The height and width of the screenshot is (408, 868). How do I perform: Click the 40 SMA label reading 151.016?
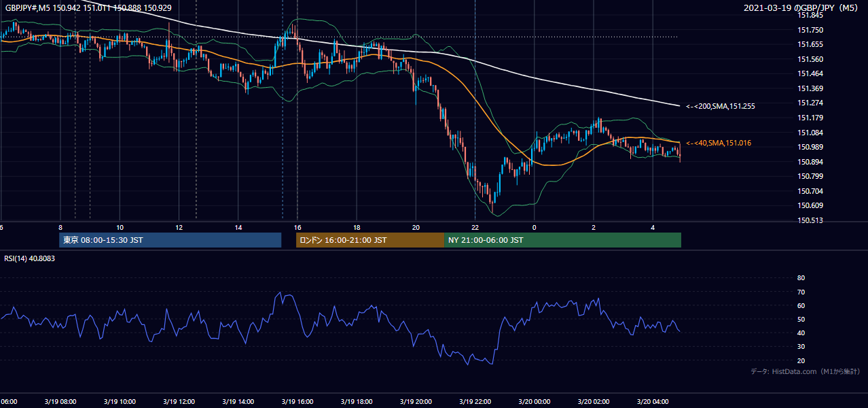[718, 143]
